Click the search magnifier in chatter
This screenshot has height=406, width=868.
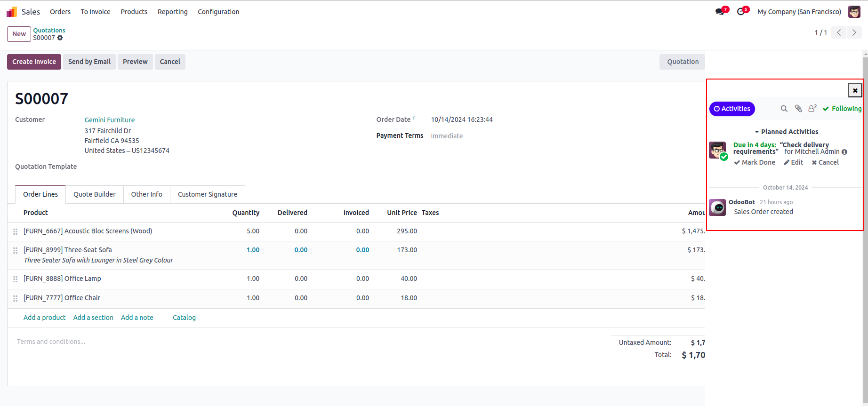tap(784, 109)
